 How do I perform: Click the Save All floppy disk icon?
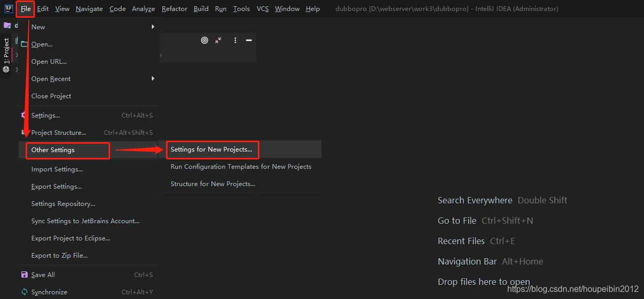pos(24,275)
